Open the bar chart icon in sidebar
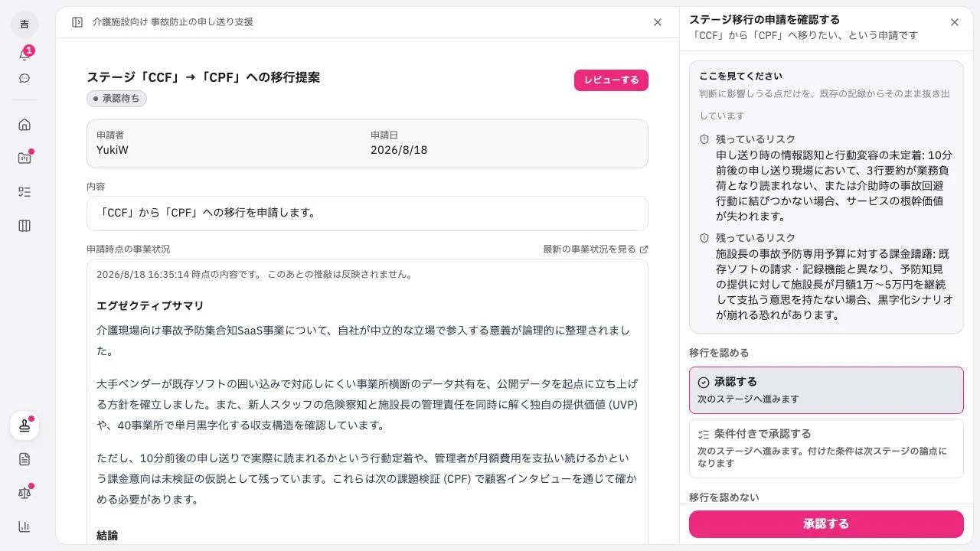The width and height of the screenshot is (980, 551). tap(24, 527)
